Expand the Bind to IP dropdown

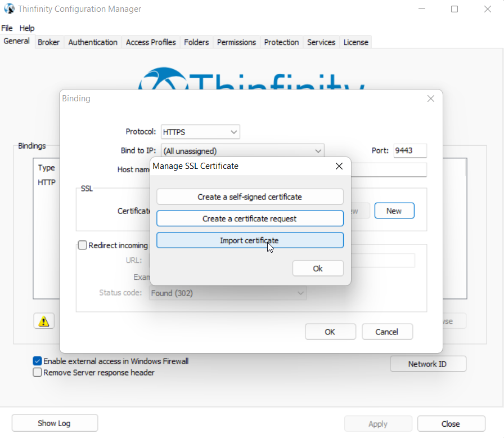tap(242, 151)
